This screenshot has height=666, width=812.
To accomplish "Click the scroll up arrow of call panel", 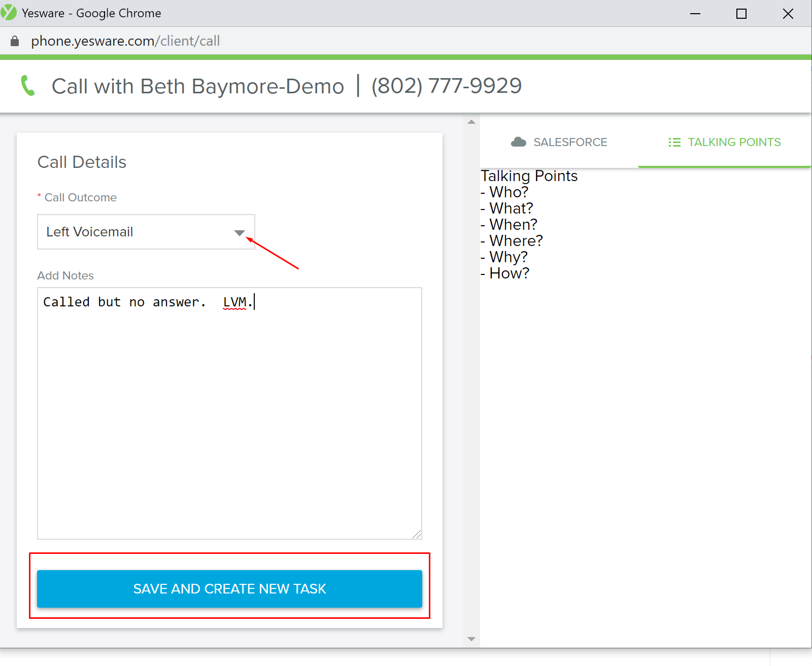I will [x=471, y=122].
